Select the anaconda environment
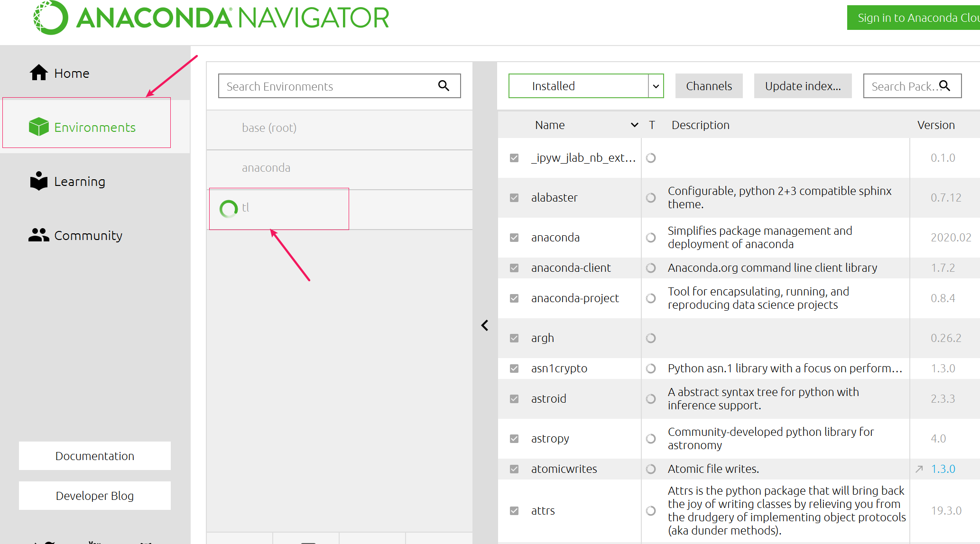The height and width of the screenshot is (544, 980). click(266, 168)
